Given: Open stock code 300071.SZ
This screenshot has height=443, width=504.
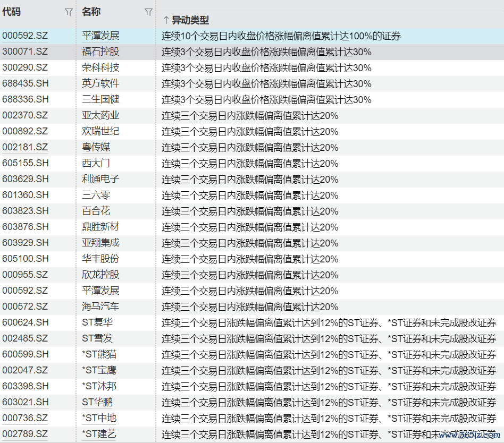Looking at the screenshot, I should [25, 52].
